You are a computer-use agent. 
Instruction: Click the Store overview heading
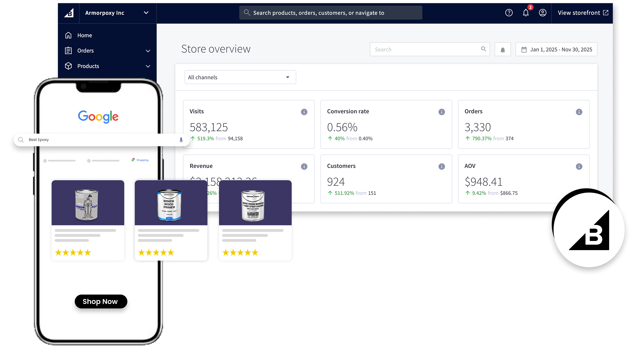pyautogui.click(x=216, y=49)
